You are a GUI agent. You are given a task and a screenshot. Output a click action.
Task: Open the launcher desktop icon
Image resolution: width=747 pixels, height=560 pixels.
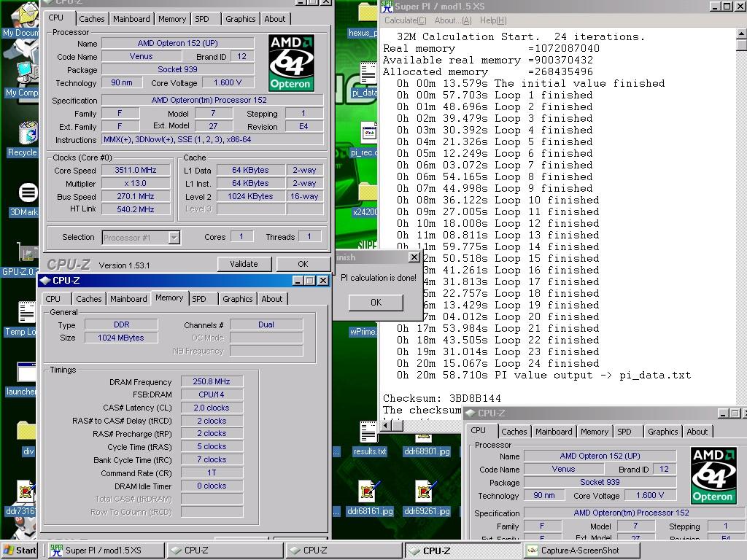pyautogui.click(x=27, y=373)
